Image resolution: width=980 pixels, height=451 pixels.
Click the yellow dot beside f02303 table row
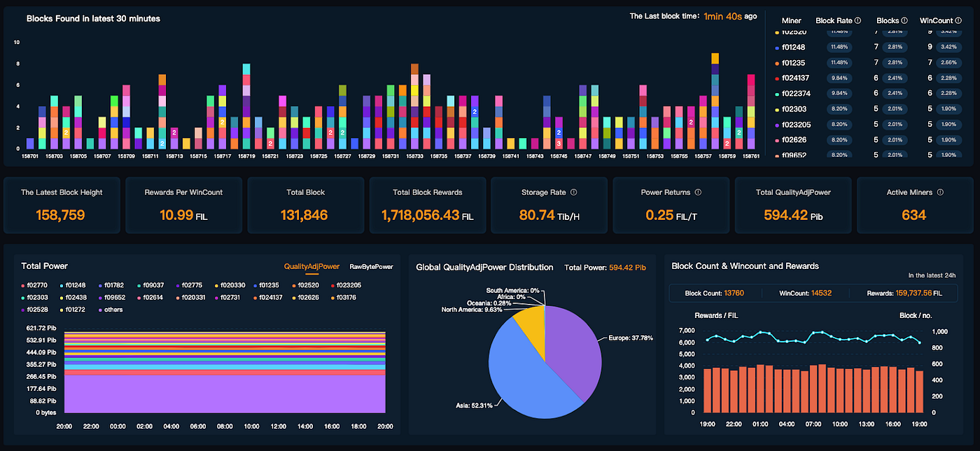(x=777, y=109)
